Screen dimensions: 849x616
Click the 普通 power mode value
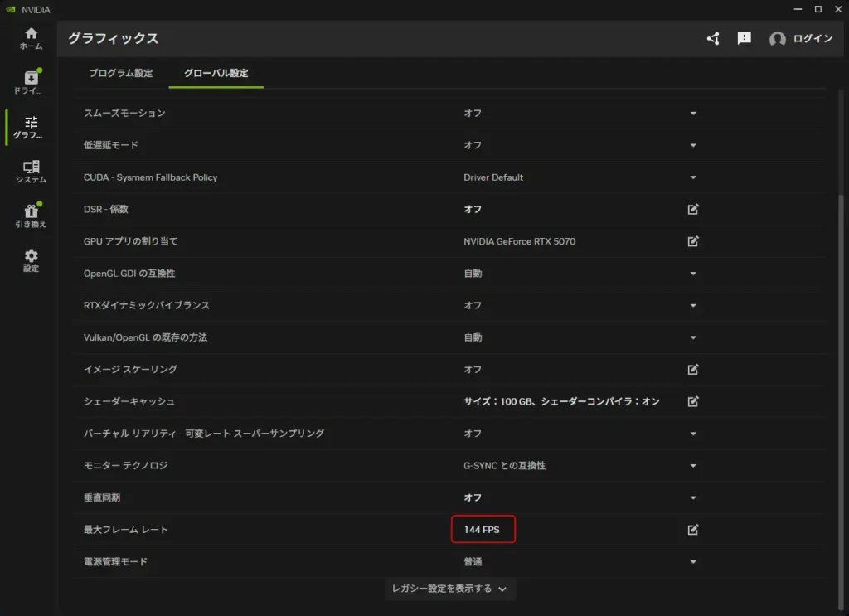[x=473, y=562]
